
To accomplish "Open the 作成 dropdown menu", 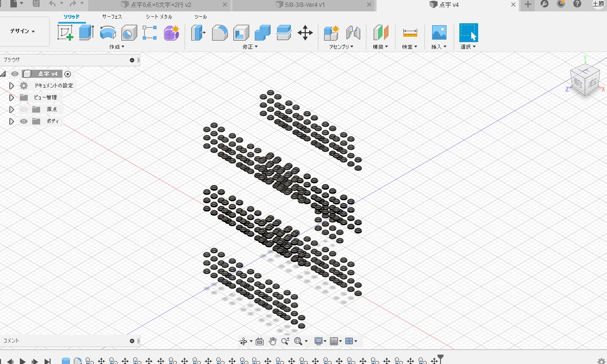I will 116,47.
